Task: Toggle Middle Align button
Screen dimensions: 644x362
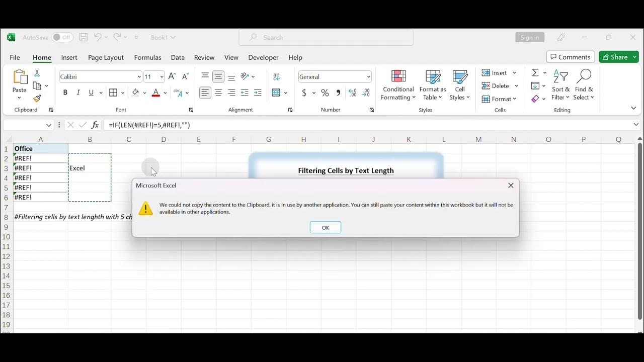Action: (218, 76)
